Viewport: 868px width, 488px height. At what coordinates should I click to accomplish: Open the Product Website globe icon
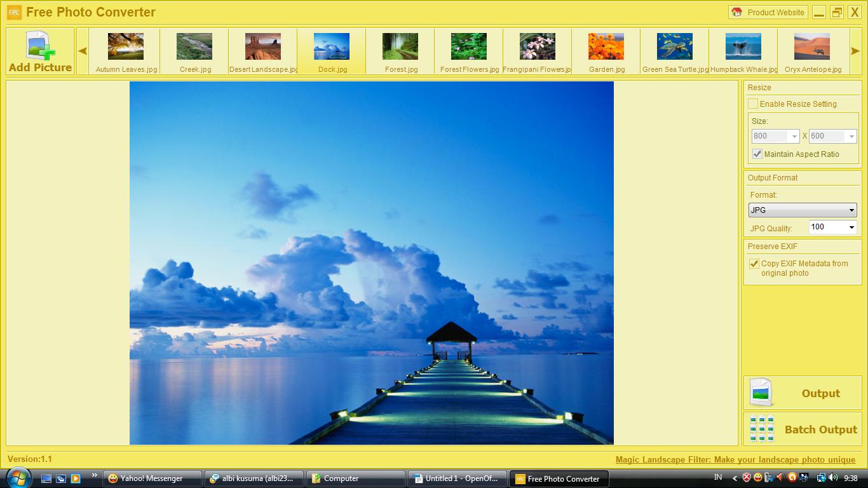(736, 11)
